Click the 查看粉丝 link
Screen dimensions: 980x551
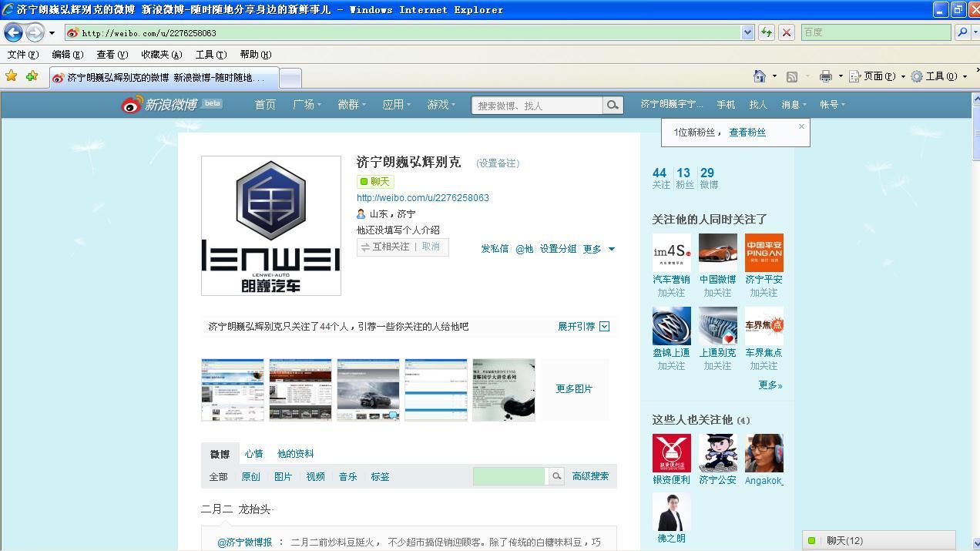[747, 133]
